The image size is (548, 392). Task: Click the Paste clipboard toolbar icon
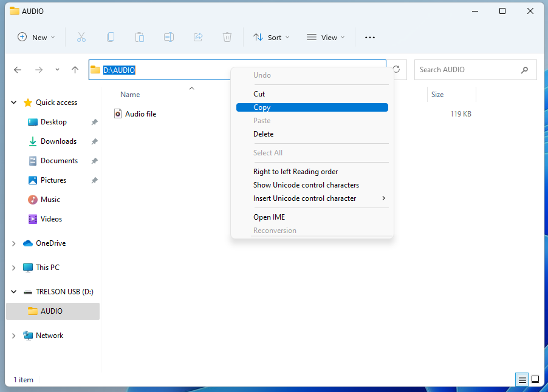pyautogui.click(x=140, y=37)
